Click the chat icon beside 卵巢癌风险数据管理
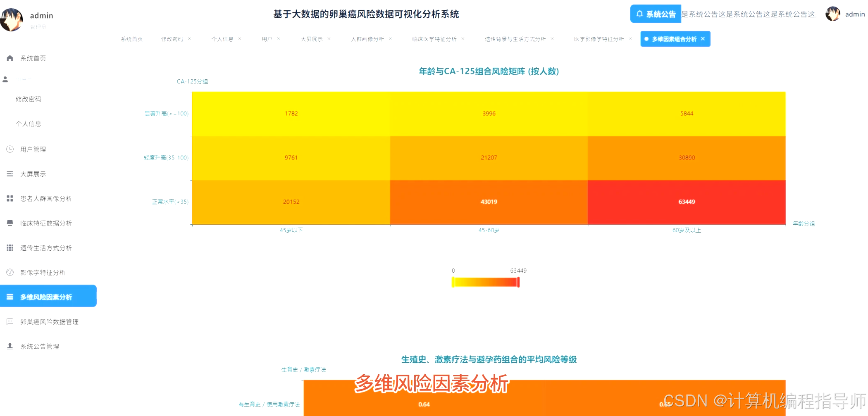Image resolution: width=868 pixels, height=416 pixels. click(10, 321)
